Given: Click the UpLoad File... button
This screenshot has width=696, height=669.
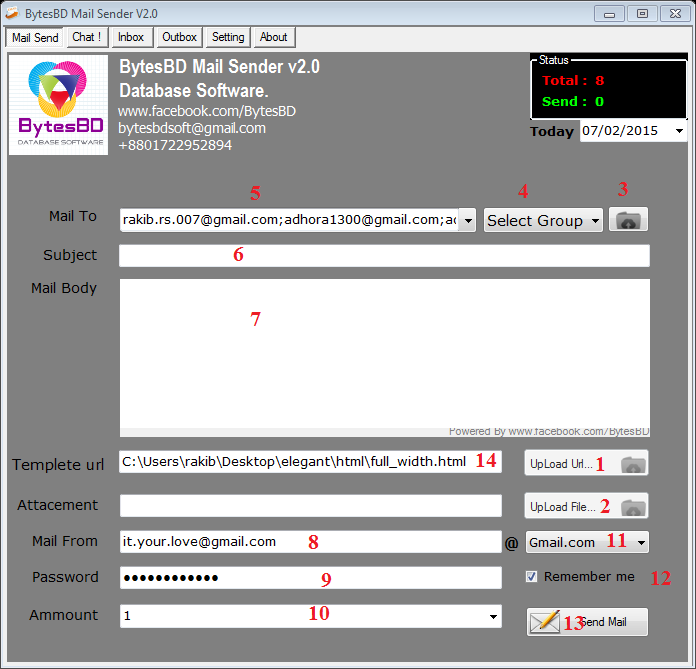Looking at the screenshot, I should pos(586,506).
